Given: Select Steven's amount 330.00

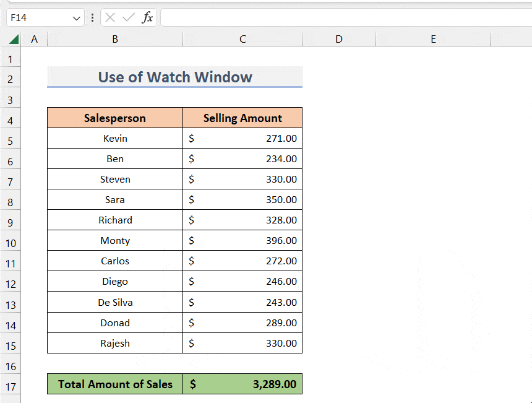Looking at the screenshot, I should (x=242, y=179).
